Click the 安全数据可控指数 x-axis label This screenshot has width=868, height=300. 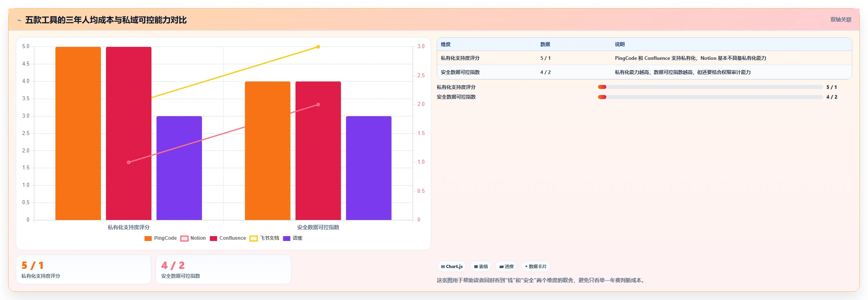click(x=318, y=227)
